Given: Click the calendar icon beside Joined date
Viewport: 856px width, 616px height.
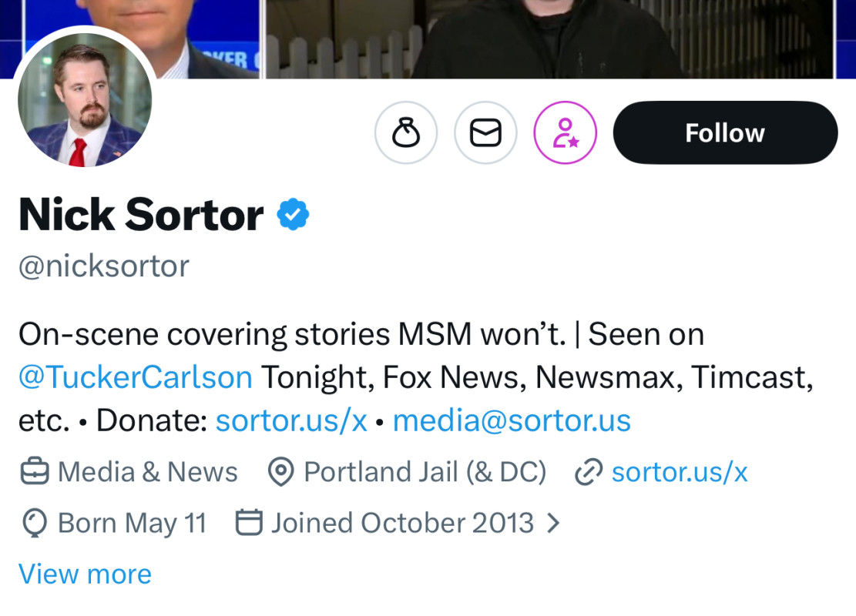Looking at the screenshot, I should (x=248, y=524).
